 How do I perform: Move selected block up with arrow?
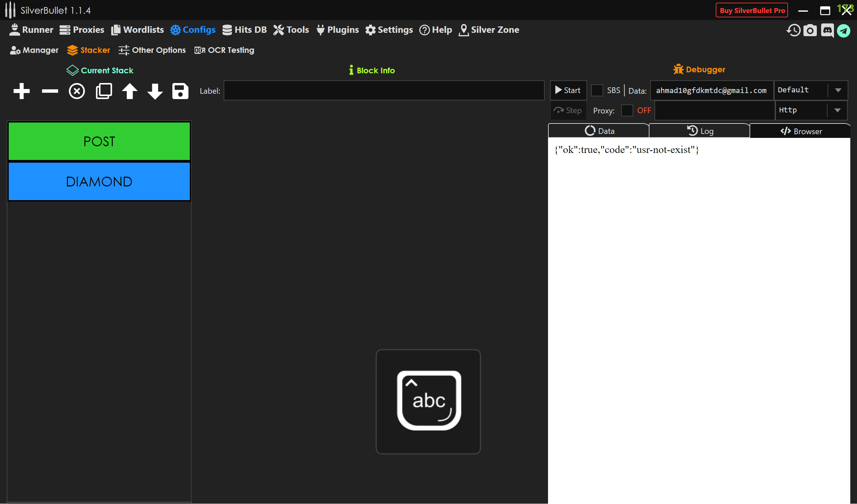click(130, 91)
